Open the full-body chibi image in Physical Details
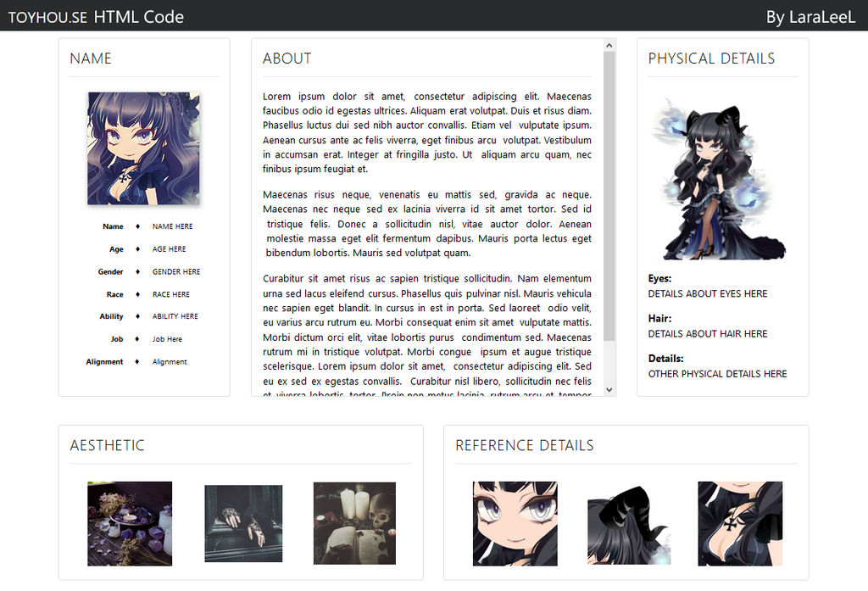868x591 pixels. (721, 178)
